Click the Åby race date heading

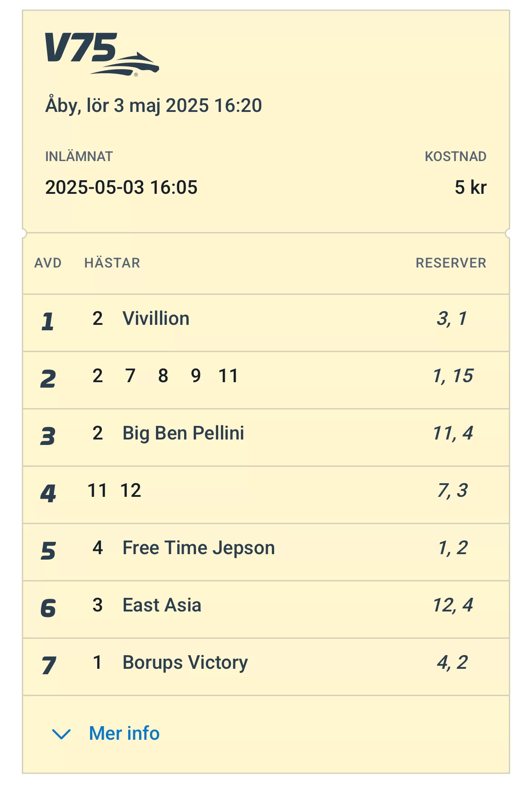coord(154,106)
